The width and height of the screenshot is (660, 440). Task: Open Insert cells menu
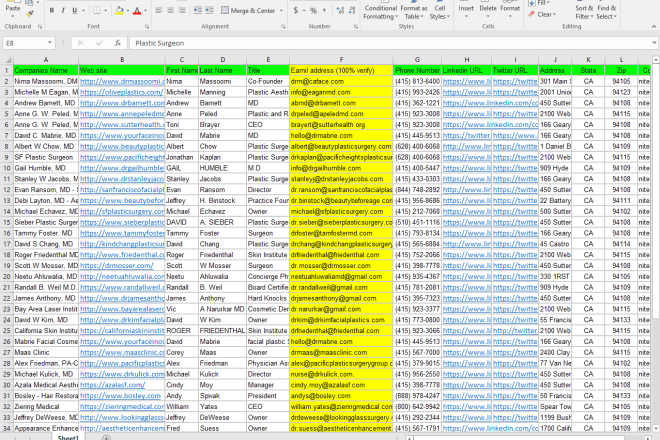pos(466,10)
